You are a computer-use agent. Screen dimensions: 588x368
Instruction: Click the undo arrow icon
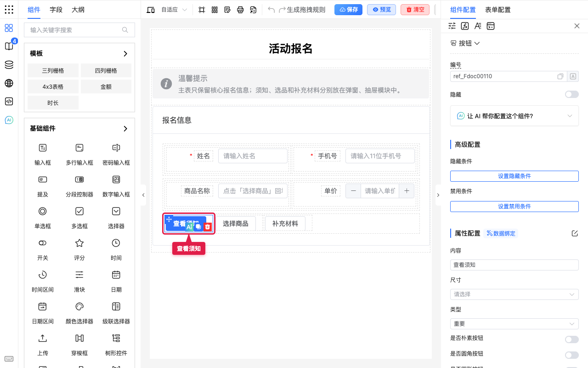pos(271,10)
